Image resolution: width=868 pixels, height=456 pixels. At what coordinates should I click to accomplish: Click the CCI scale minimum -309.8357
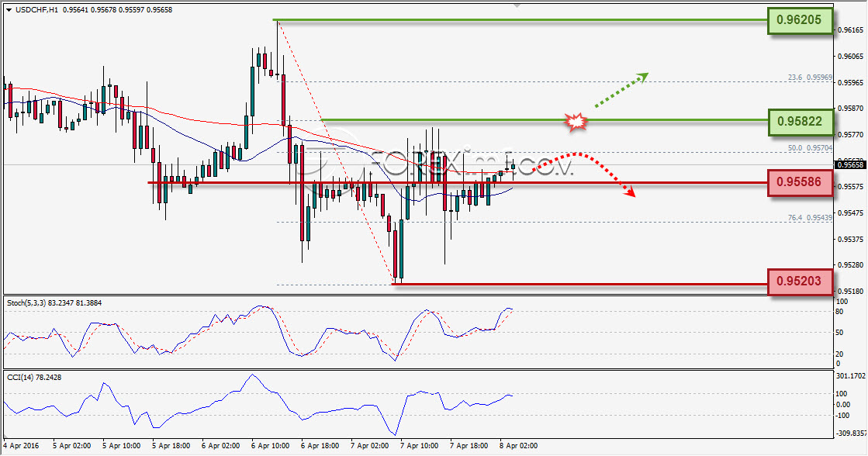[x=850, y=434]
